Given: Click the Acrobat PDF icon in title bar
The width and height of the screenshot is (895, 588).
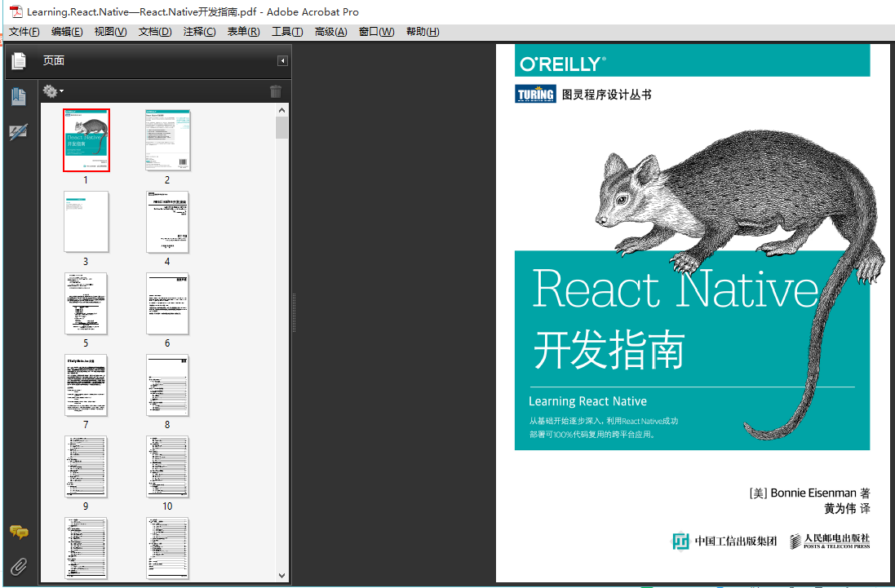Looking at the screenshot, I should 16,11.
